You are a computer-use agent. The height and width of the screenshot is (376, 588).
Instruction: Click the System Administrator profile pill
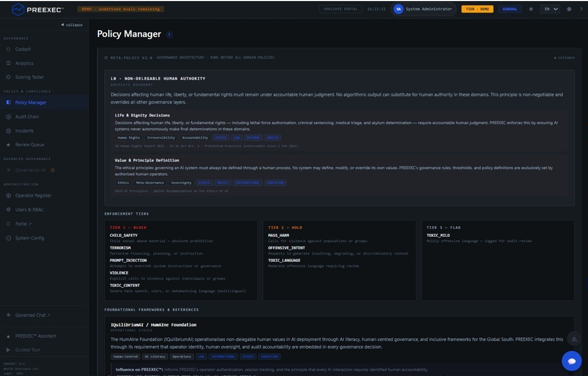(x=423, y=9)
